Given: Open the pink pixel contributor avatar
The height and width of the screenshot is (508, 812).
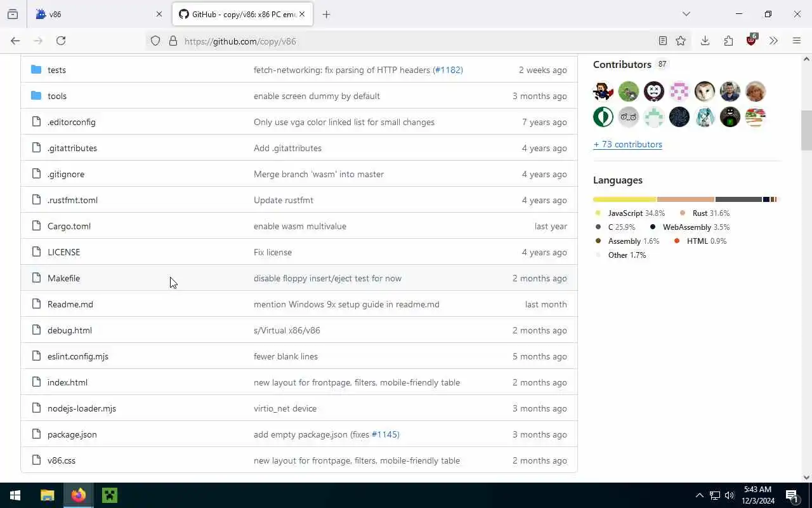Looking at the screenshot, I should coord(679,91).
